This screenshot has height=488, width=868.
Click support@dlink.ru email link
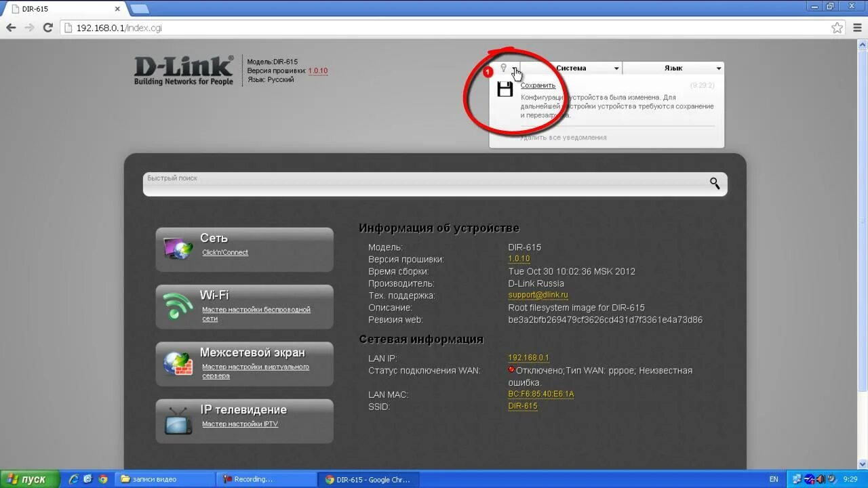point(538,296)
